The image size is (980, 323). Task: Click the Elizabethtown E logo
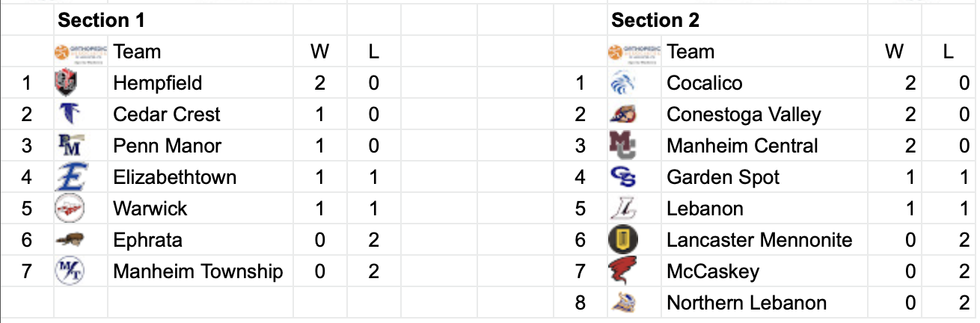(67, 177)
